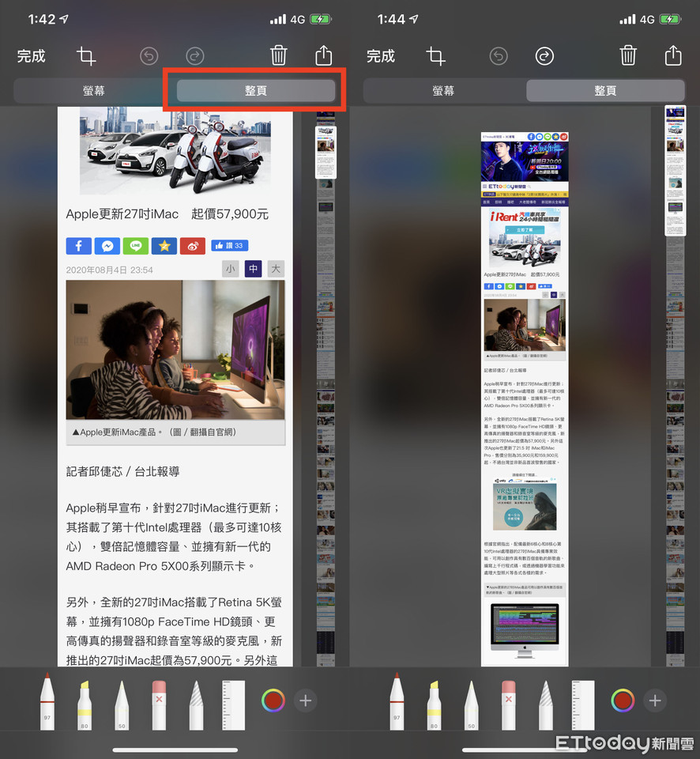Tap the redo arrow in right screenshot

(x=544, y=56)
